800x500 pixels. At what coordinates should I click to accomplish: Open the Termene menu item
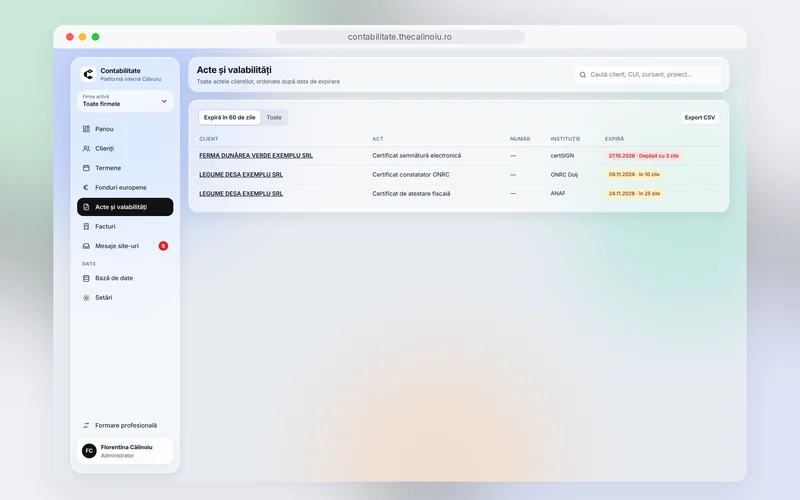point(125,168)
